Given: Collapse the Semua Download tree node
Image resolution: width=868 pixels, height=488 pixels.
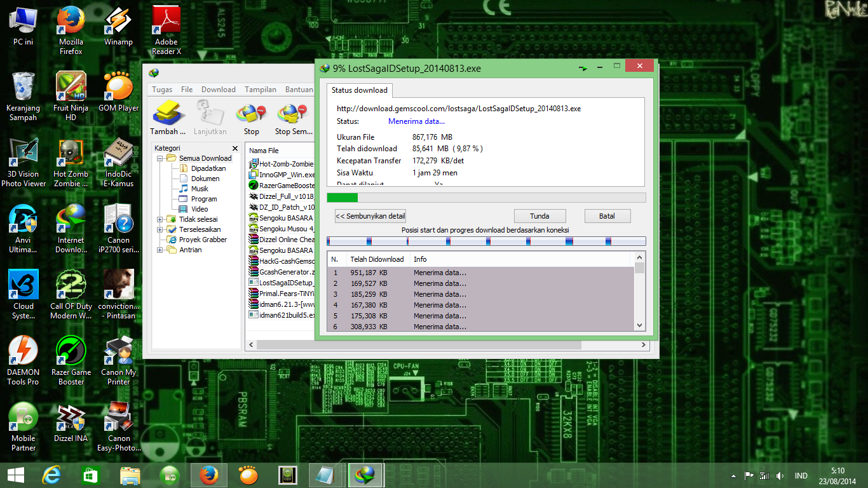Looking at the screenshot, I should [160, 158].
